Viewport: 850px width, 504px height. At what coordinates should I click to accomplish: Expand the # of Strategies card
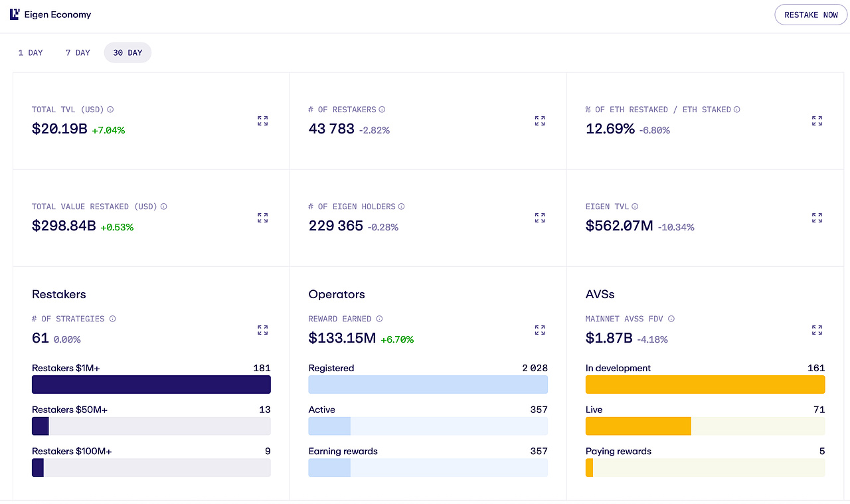[263, 330]
